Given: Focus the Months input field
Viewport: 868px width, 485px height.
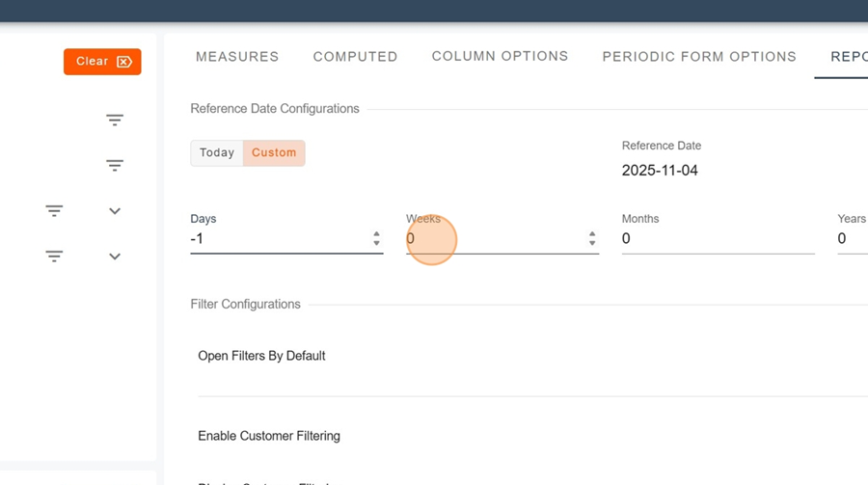Looking at the screenshot, I should [718, 239].
